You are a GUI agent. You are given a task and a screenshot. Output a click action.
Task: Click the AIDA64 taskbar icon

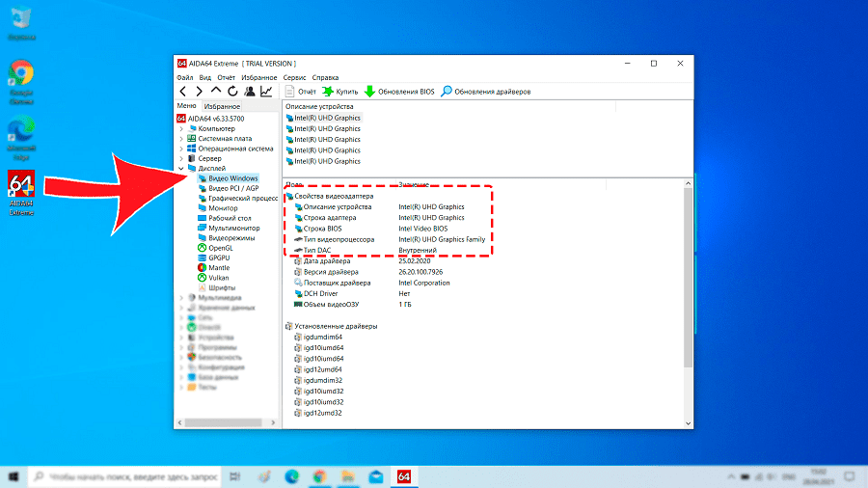coord(404,476)
